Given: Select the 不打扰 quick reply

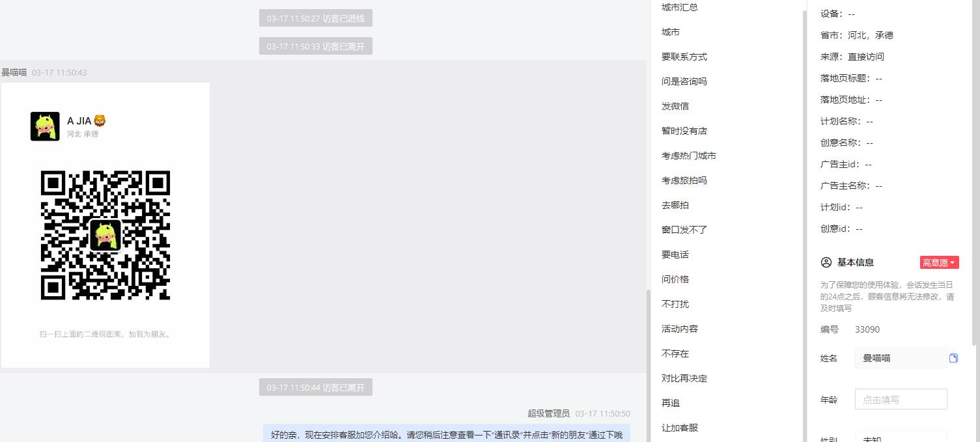Looking at the screenshot, I should point(675,304).
